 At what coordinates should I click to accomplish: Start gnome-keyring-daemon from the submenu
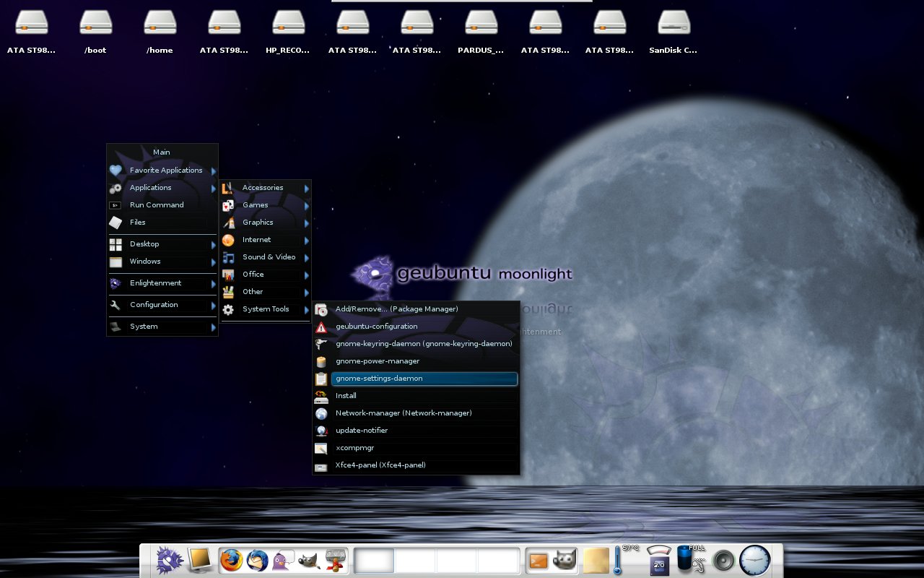point(416,344)
